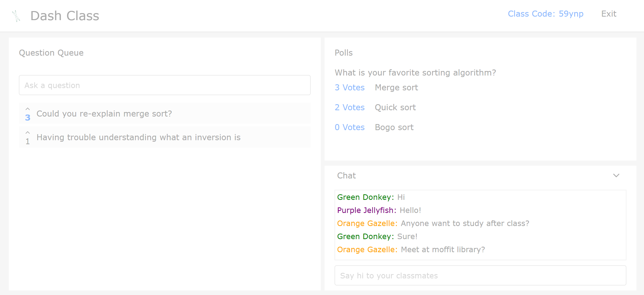Upvote the merge sort re-explain question
644x295 pixels.
pos(28,109)
